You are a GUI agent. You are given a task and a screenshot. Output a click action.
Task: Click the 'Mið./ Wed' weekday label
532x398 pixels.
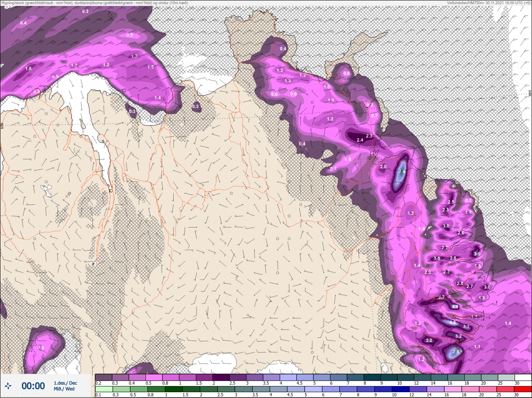pyautogui.click(x=64, y=389)
